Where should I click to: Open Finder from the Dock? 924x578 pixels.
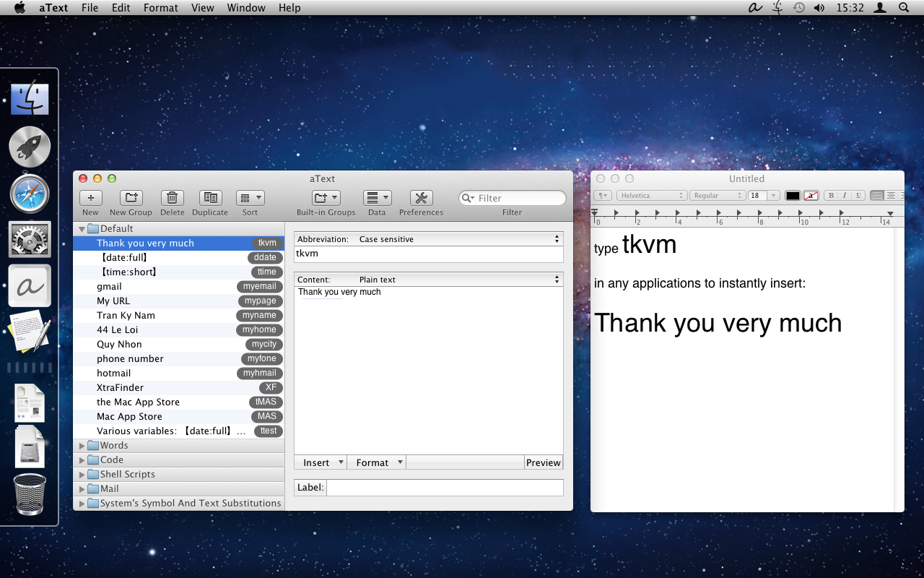tap(30, 99)
